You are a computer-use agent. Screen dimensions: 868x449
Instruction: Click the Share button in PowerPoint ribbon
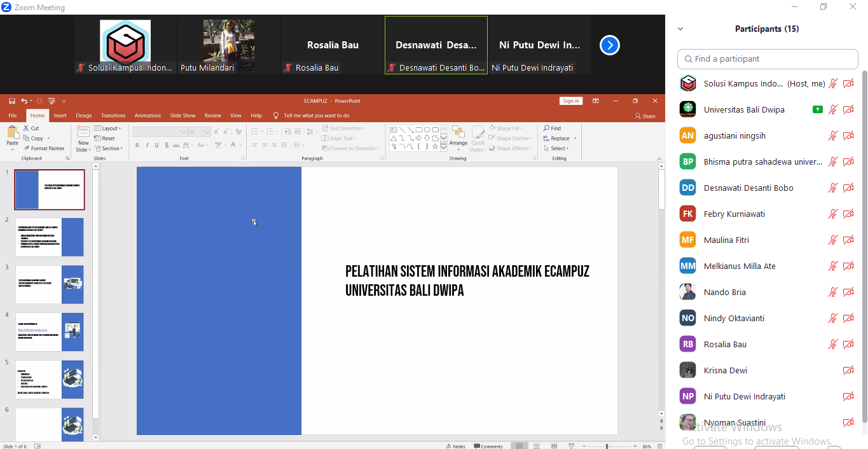645,116
